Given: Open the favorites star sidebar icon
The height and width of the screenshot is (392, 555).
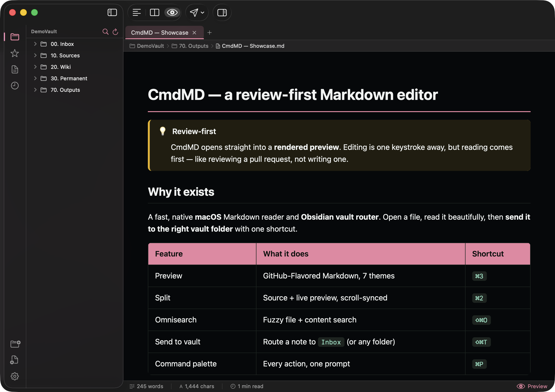Looking at the screenshot, I should pyautogui.click(x=15, y=53).
